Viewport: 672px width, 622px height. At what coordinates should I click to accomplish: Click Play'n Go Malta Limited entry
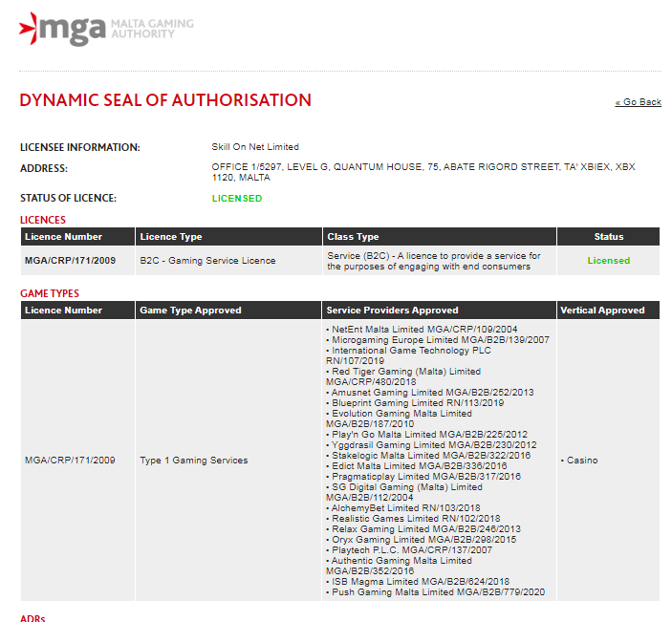click(x=427, y=435)
